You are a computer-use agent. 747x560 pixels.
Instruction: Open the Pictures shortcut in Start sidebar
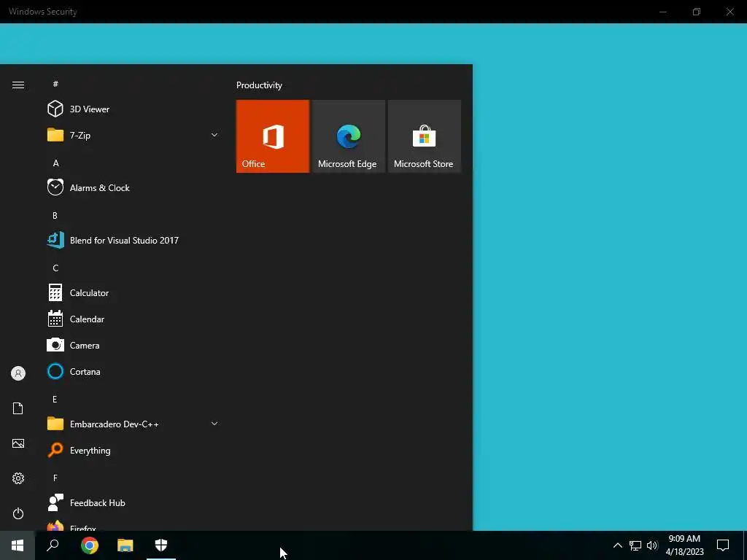18,443
